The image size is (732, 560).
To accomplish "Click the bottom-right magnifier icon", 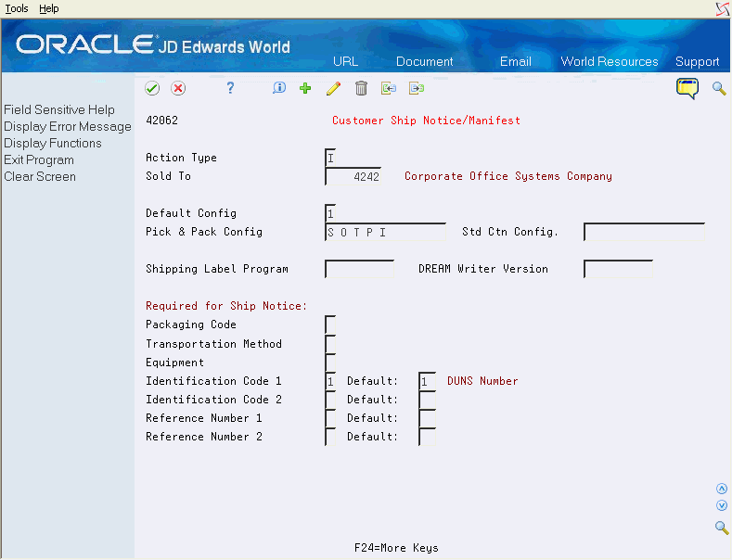I will point(722,528).
